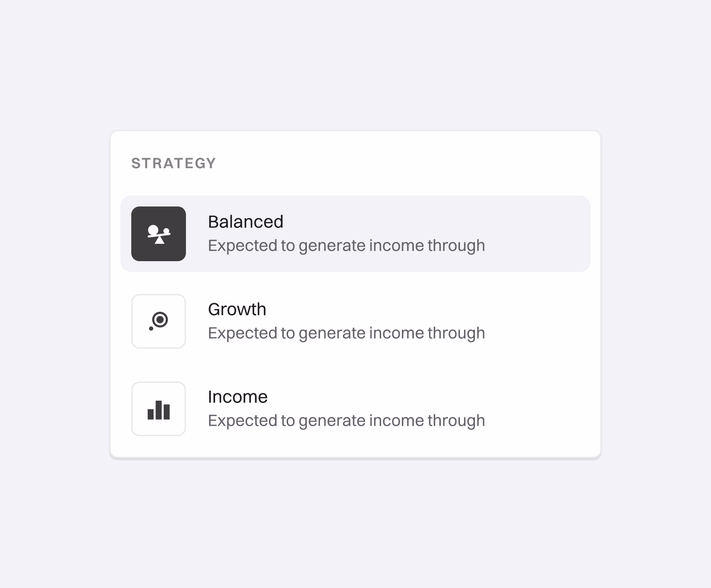The width and height of the screenshot is (711, 588).
Task: Click the STRATEGY section header
Action: coord(174,163)
